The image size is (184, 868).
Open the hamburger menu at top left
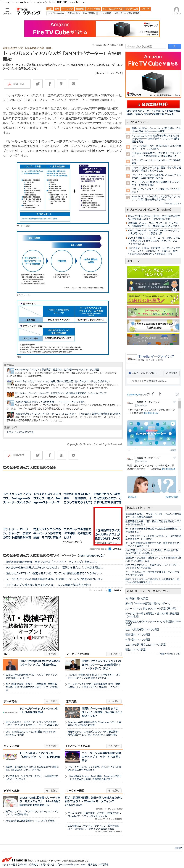pyautogui.click(x=7, y=10)
